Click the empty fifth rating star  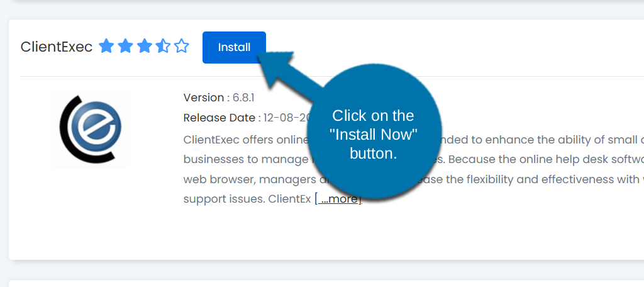[182, 47]
